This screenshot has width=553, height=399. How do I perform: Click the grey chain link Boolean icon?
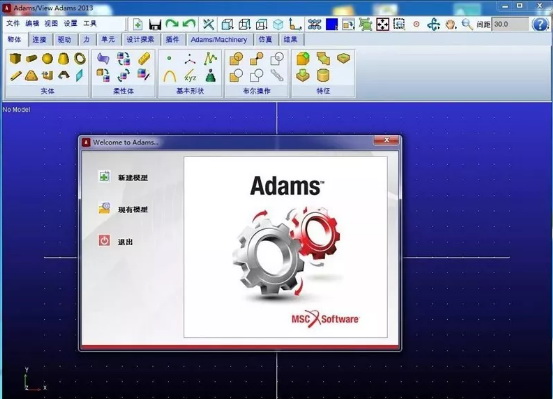pyautogui.click(x=277, y=75)
